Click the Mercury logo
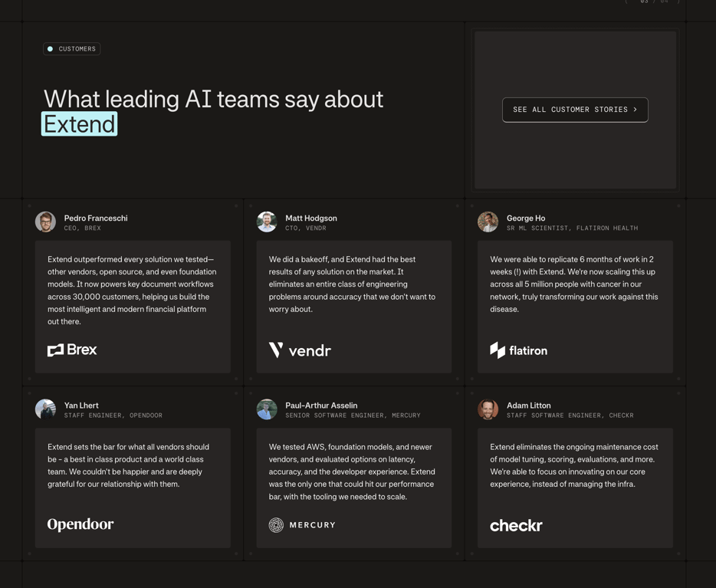The width and height of the screenshot is (716, 588). click(x=302, y=525)
